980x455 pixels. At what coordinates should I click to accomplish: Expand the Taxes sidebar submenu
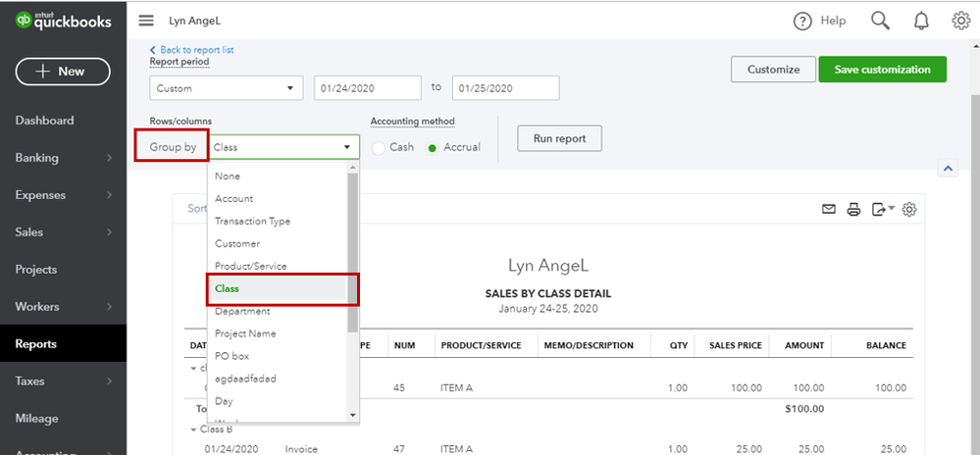[109, 381]
